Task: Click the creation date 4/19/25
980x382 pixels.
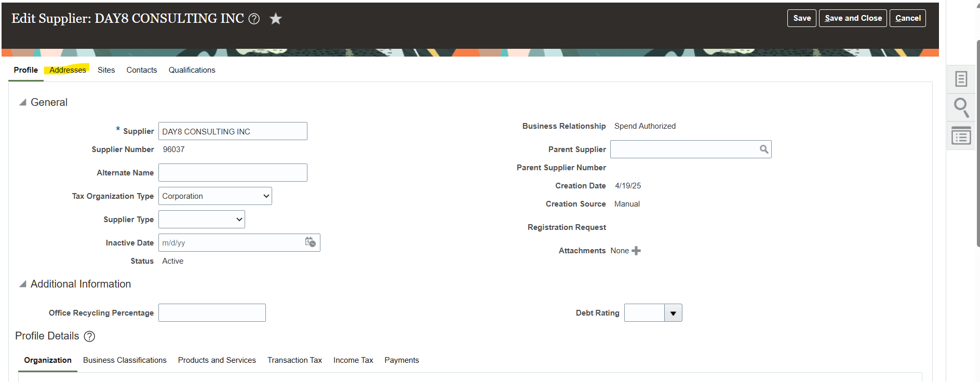Action: (628, 186)
